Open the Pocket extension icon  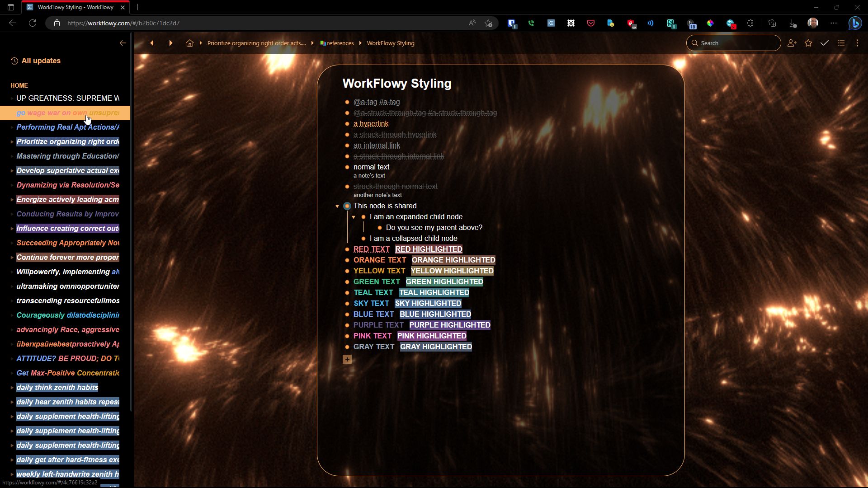(591, 23)
